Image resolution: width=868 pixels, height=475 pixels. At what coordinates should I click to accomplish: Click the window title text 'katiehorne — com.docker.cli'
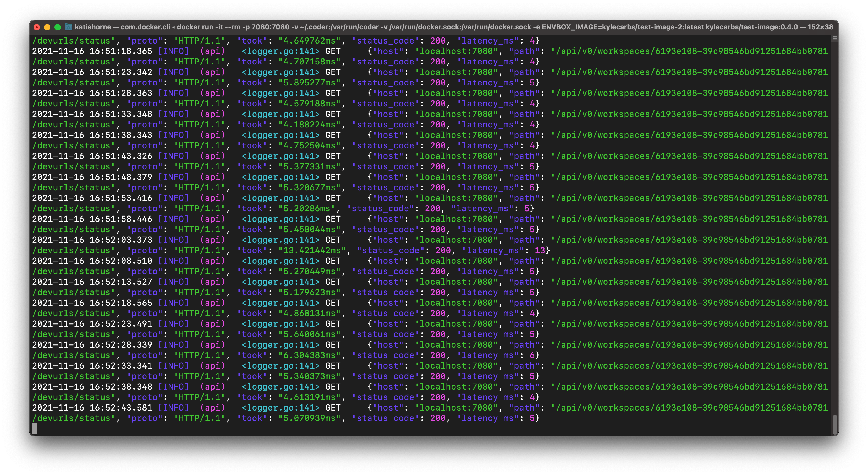[x=122, y=27]
